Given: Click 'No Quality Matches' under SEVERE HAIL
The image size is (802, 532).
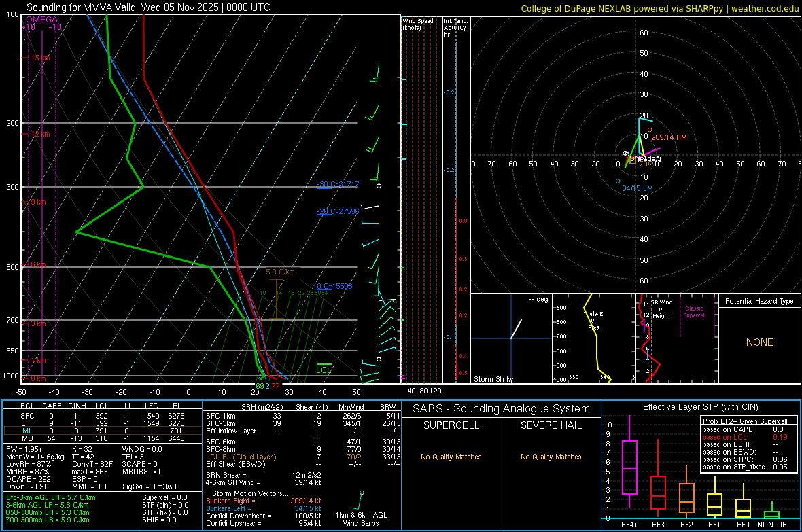Looking at the screenshot, I should [x=551, y=457].
